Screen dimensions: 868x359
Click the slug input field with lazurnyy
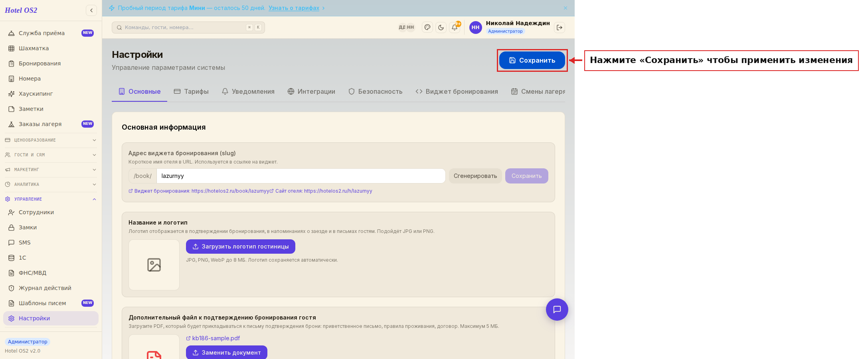pyautogui.click(x=301, y=176)
